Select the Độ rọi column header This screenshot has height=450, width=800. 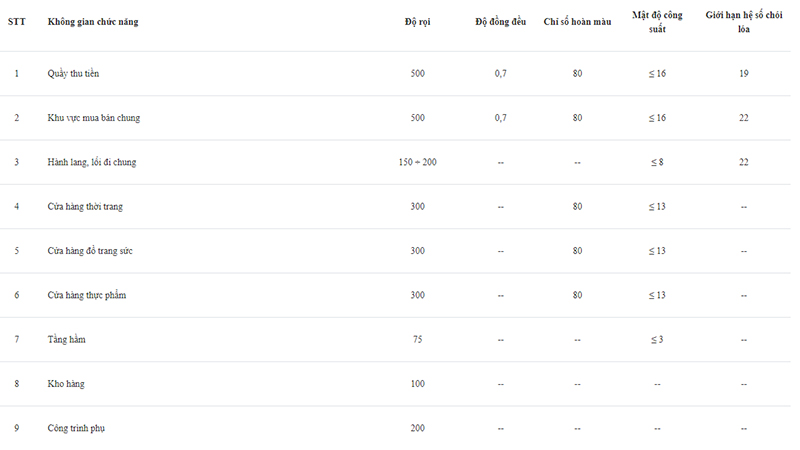coord(417,22)
